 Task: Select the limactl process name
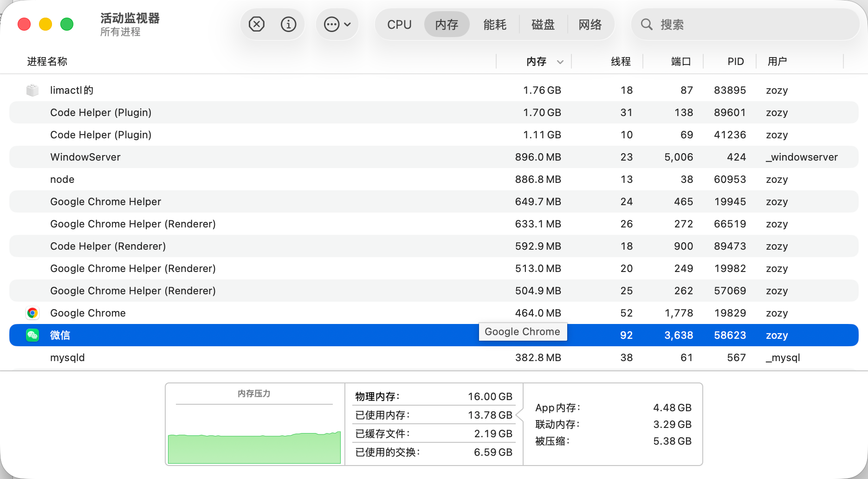pyautogui.click(x=72, y=90)
